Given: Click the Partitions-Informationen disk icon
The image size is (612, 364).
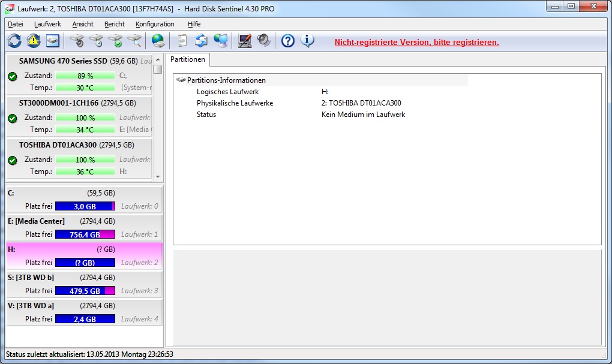Looking at the screenshot, I should pyautogui.click(x=181, y=80).
